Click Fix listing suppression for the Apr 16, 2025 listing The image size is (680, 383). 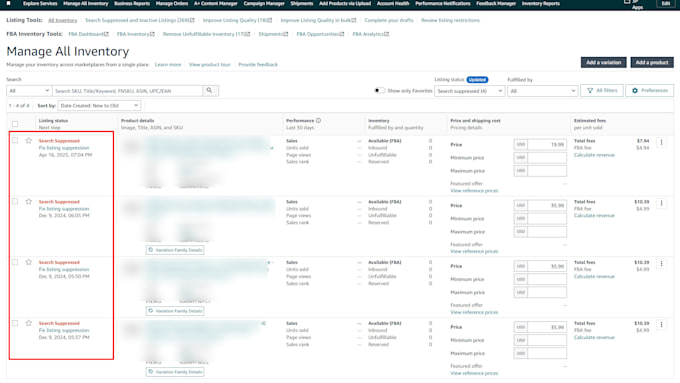click(x=64, y=148)
